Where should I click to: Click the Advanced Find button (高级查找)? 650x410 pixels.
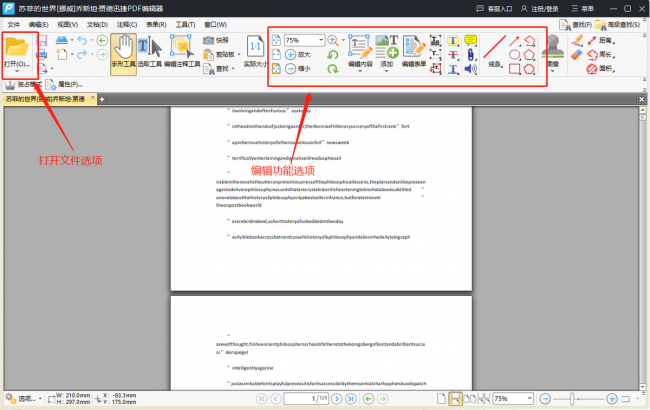click(618, 25)
